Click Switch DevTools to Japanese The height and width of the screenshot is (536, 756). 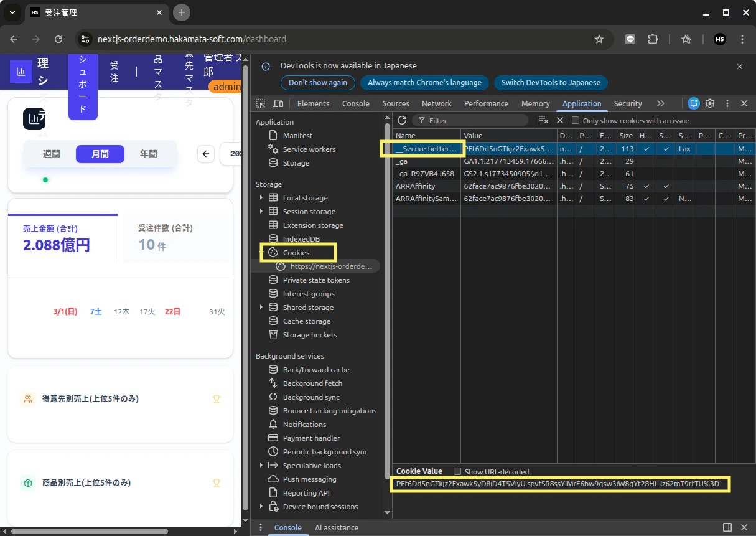pos(551,83)
